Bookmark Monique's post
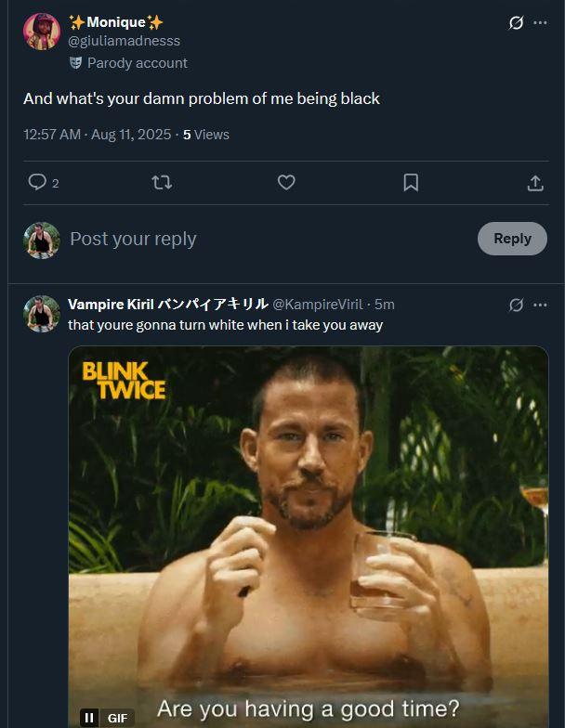The image size is (565, 728). (411, 183)
